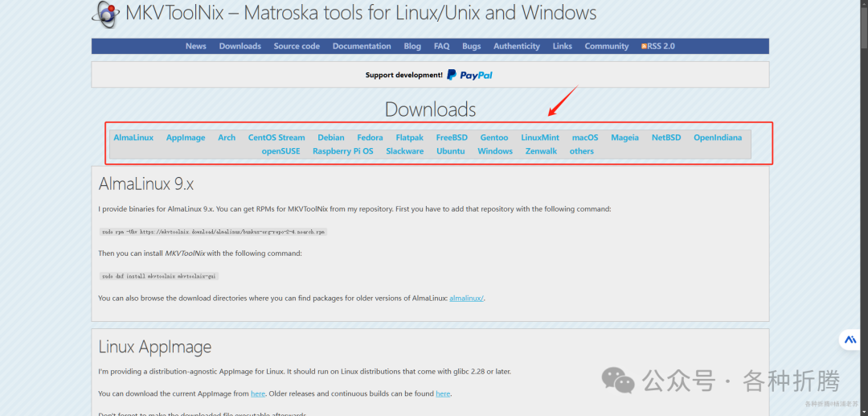Open the Source code menu item
The height and width of the screenshot is (416, 868).
coord(297,46)
